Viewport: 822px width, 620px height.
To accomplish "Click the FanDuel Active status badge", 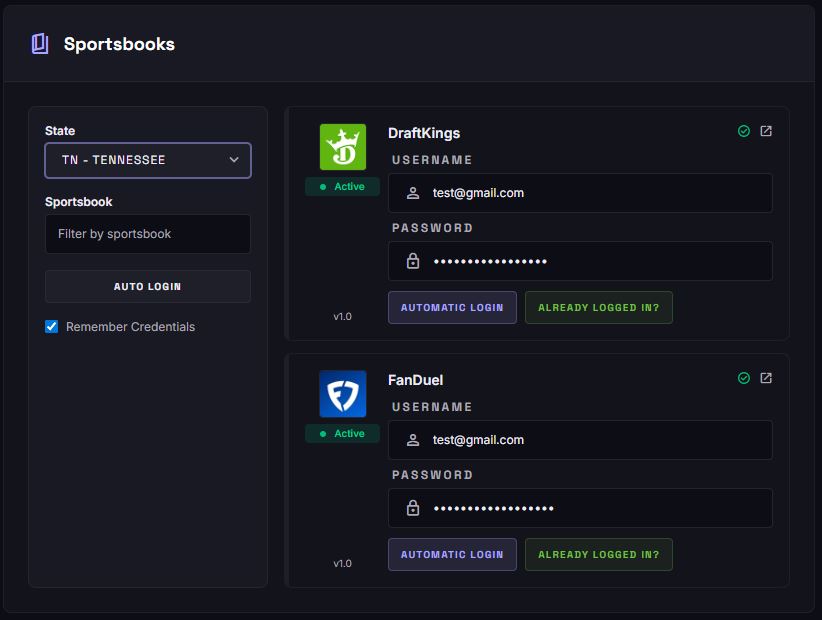I will coord(342,433).
